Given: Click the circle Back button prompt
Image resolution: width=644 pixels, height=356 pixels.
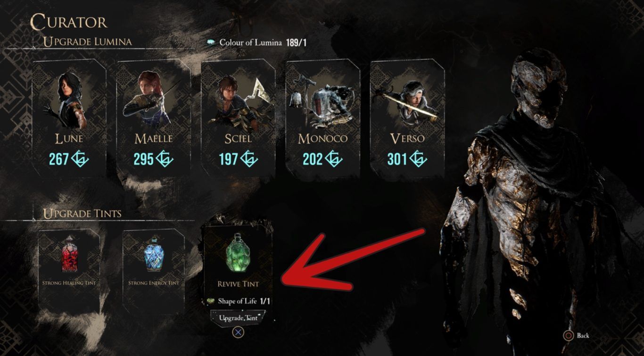Looking at the screenshot, I should 569,336.
